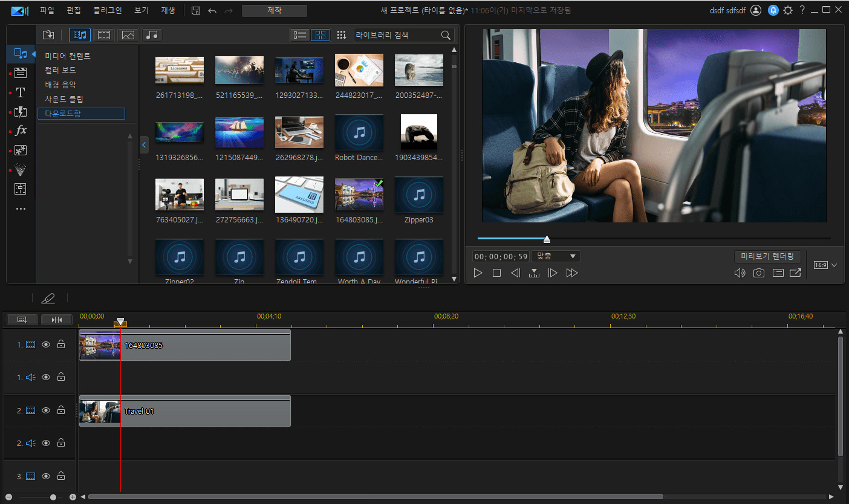The image size is (849, 504).
Task: Open the Title room (T icon)
Action: pos(21,92)
